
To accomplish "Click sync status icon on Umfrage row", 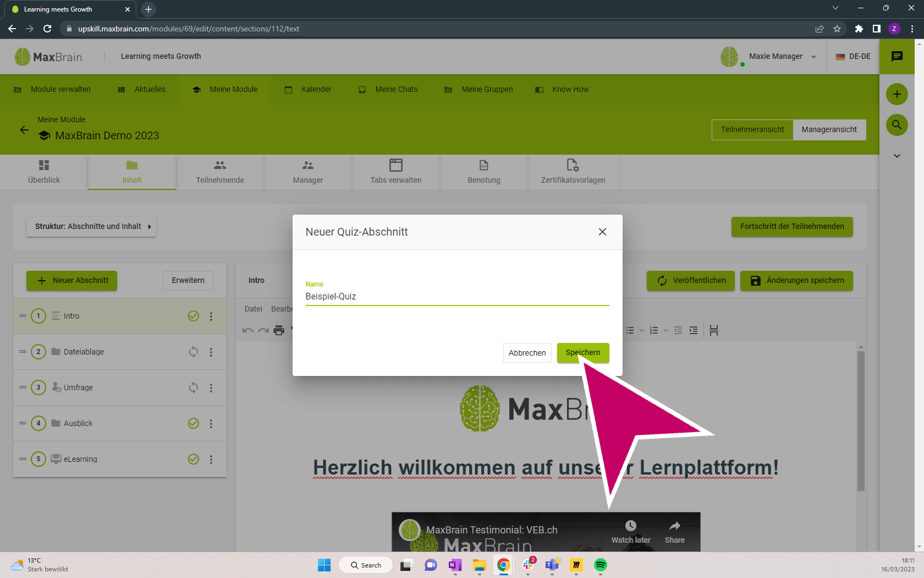I will coord(194,388).
